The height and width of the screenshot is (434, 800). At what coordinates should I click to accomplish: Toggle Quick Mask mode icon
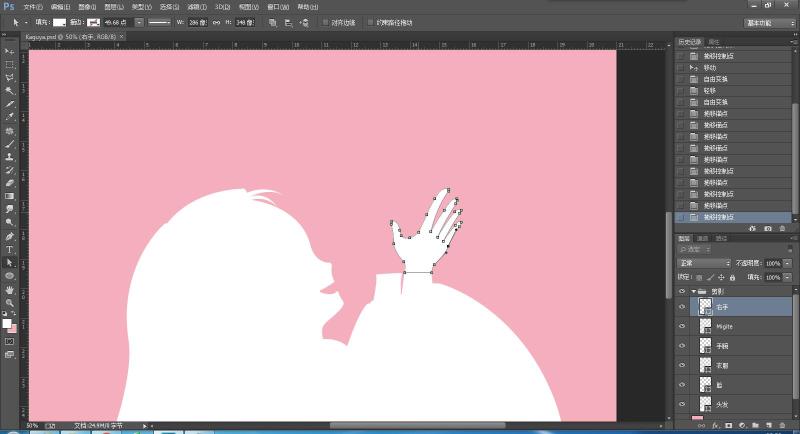pyautogui.click(x=9, y=341)
